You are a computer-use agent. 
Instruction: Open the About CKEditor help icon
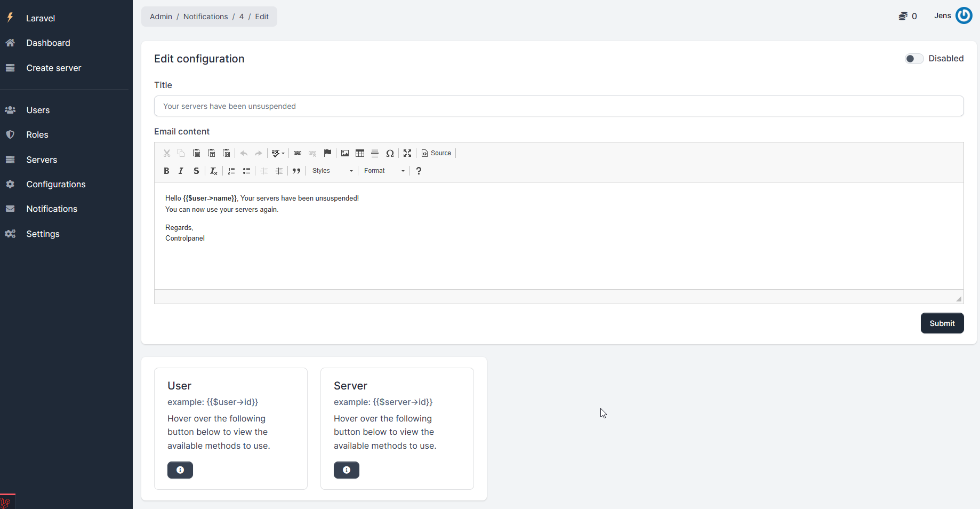(x=419, y=171)
